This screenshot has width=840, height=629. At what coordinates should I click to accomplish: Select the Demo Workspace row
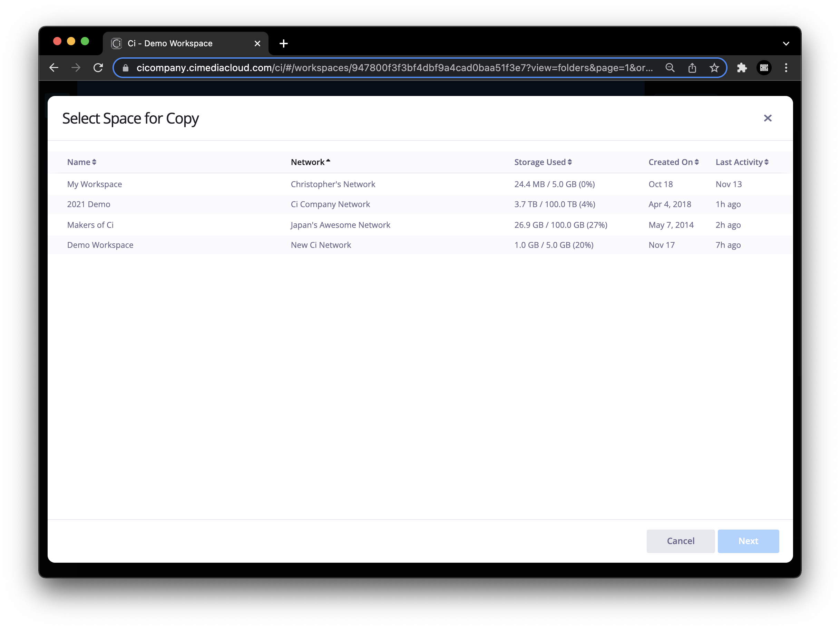420,245
